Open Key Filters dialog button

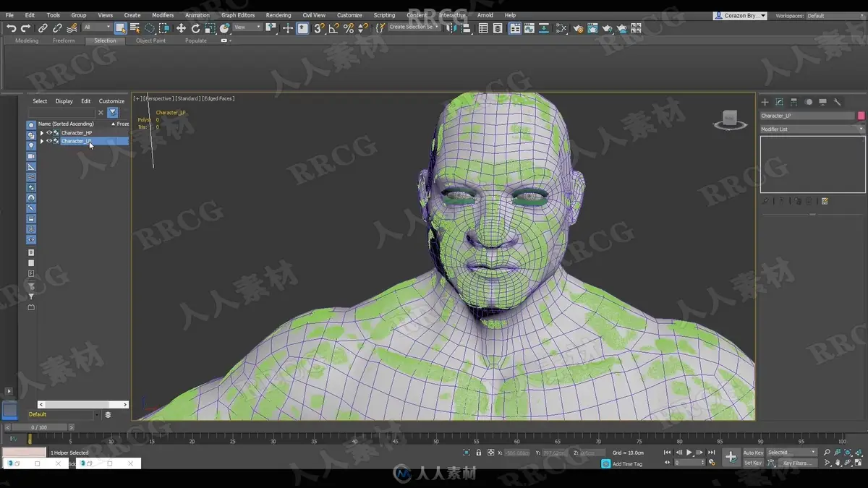click(x=796, y=463)
